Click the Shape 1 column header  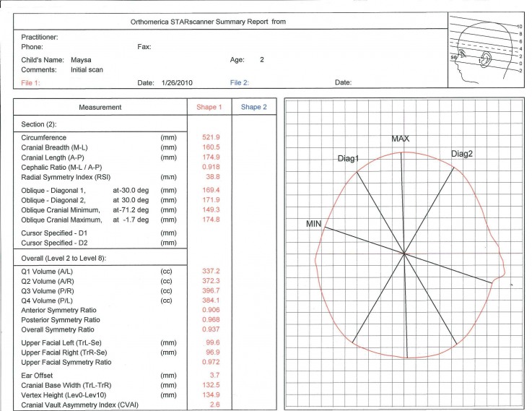point(209,107)
